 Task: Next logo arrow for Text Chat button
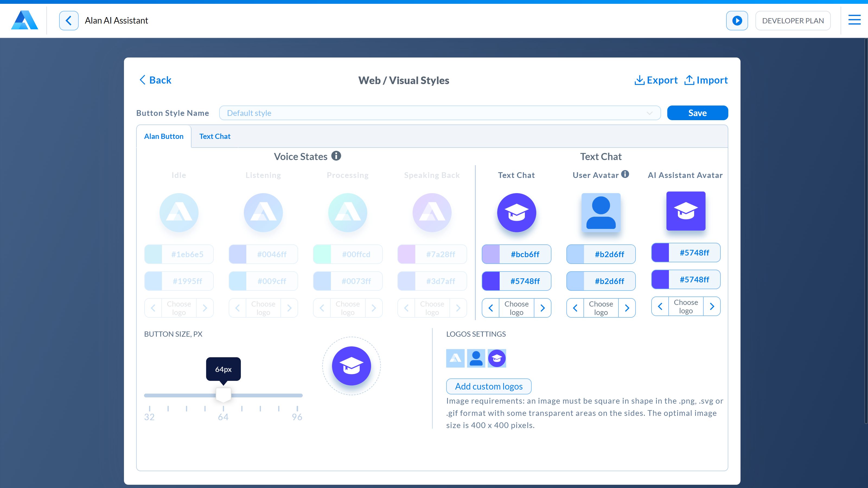click(x=542, y=308)
